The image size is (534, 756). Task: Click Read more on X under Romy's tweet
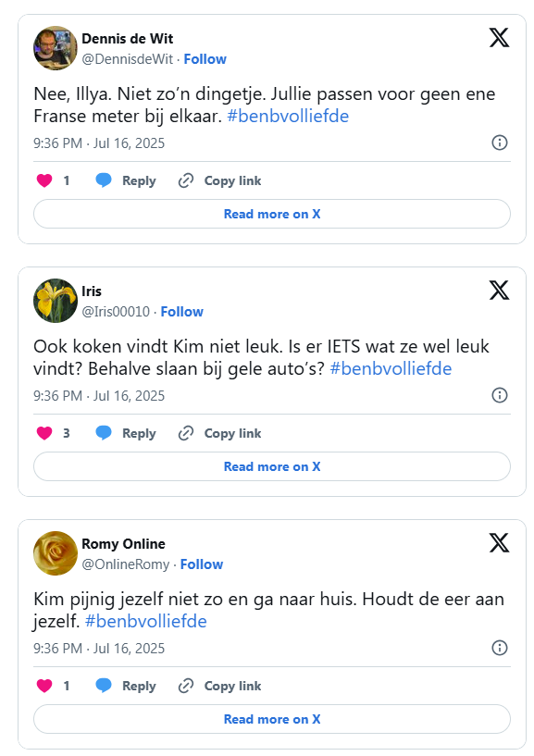pos(271,719)
